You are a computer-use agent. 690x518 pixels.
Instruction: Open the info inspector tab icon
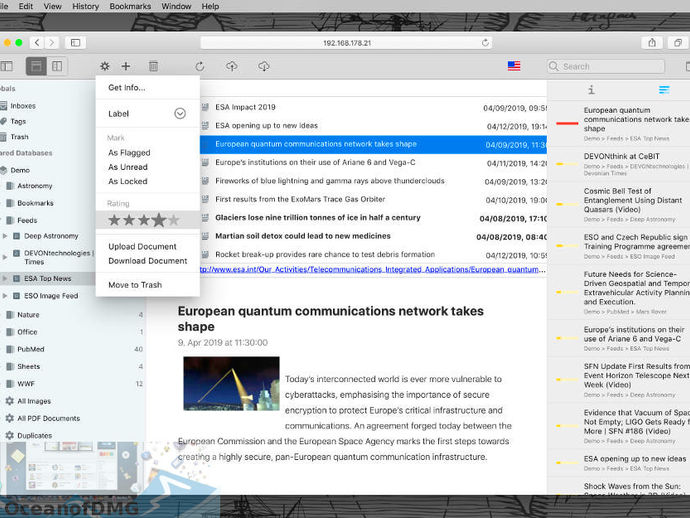click(591, 90)
